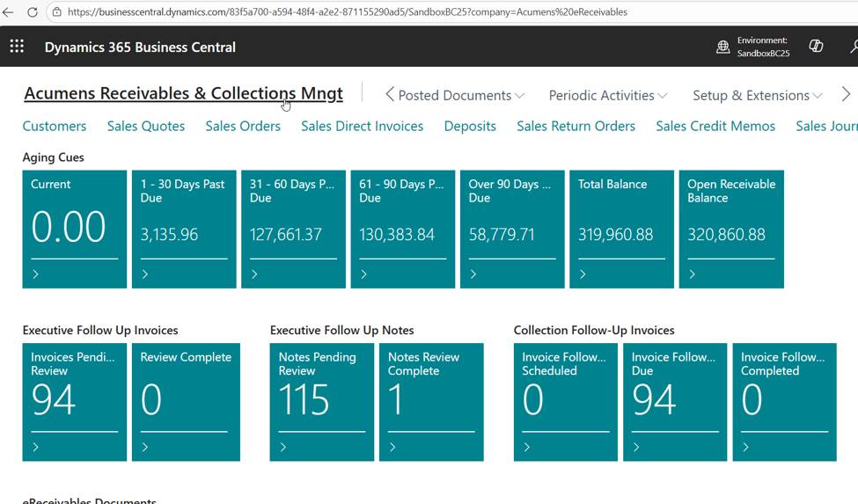Click arrow on Review Complete tile
Image resolution: width=858 pixels, height=504 pixels.
click(145, 447)
